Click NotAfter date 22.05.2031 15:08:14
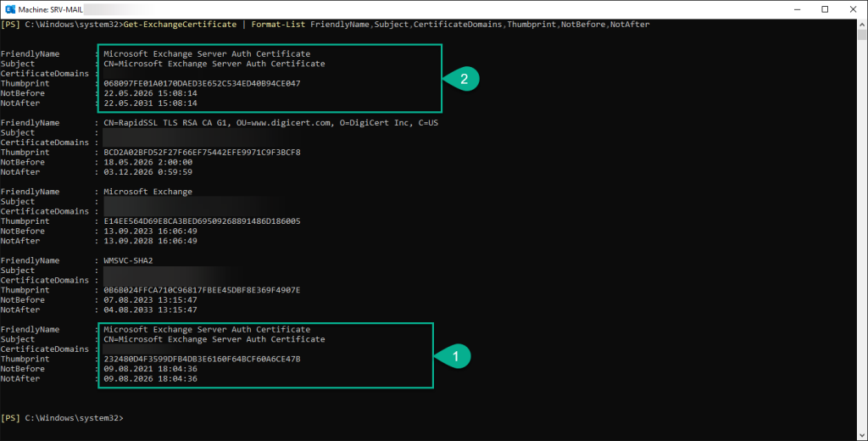Image resolution: width=868 pixels, height=441 pixels. coord(150,103)
